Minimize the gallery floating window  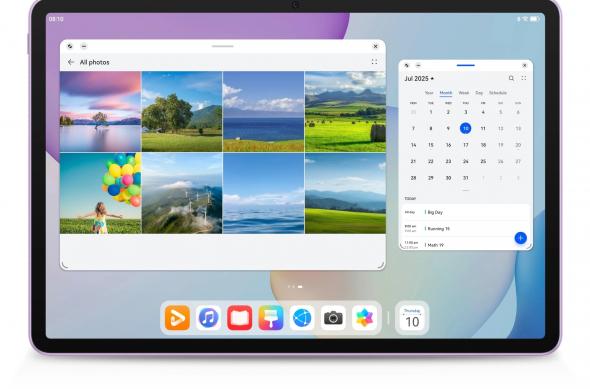84,46
